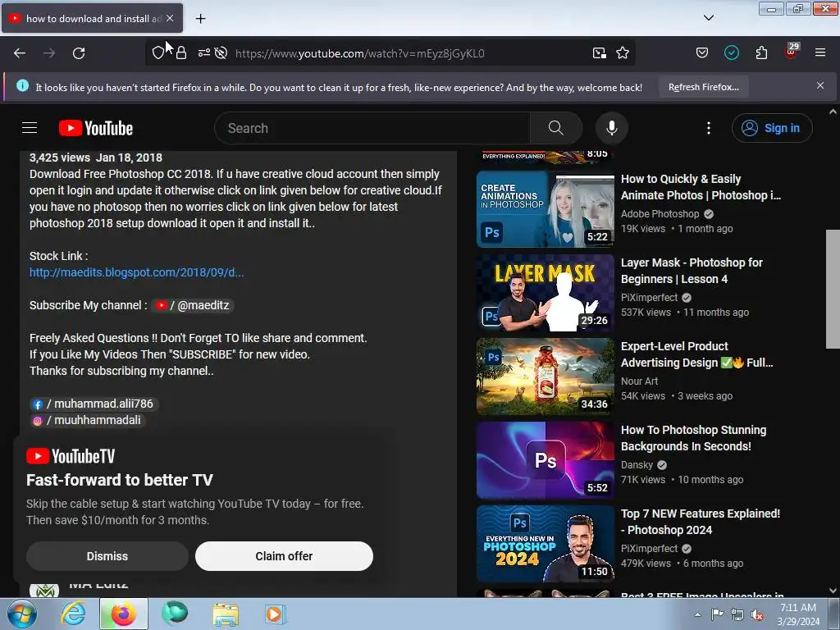Open the maedits.blogspot.com stock link
840x630 pixels.
137,272
